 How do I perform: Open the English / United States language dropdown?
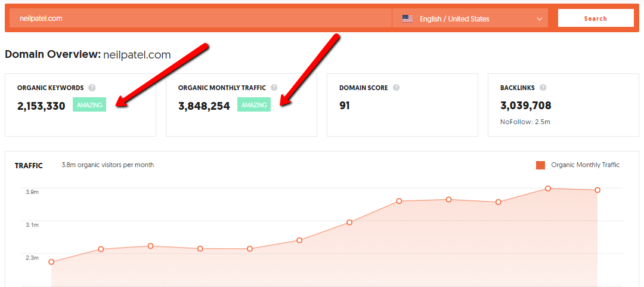[x=470, y=18]
